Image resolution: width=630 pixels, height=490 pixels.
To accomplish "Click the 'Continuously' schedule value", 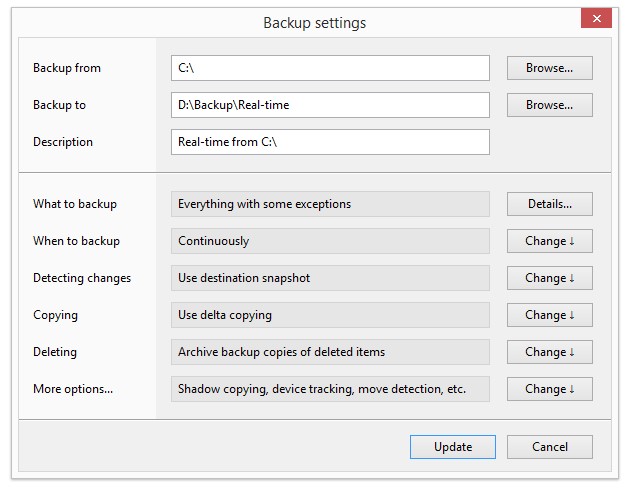I will click(x=330, y=241).
